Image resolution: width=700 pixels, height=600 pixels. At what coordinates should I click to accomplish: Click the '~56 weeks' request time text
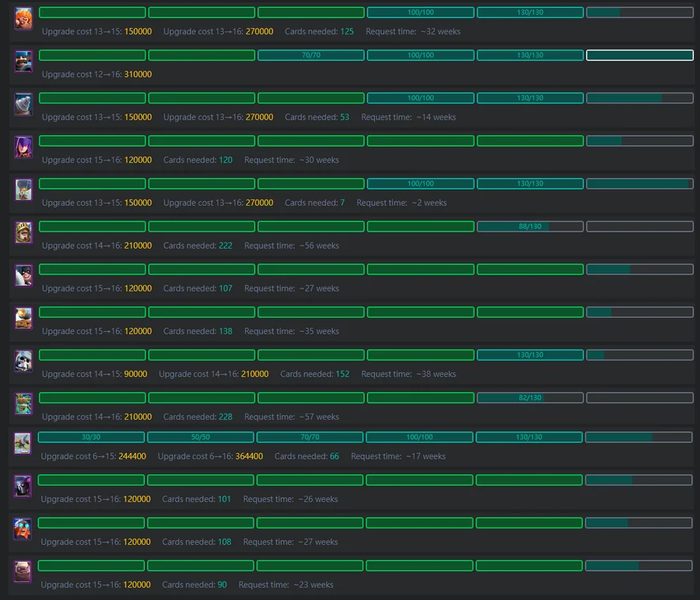319,246
